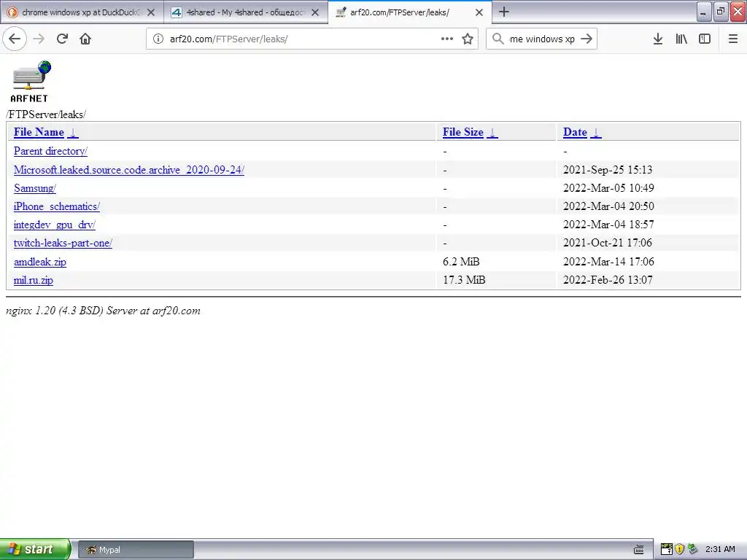Minimize the browser window
This screenshot has height=560, width=747.
pos(704,12)
